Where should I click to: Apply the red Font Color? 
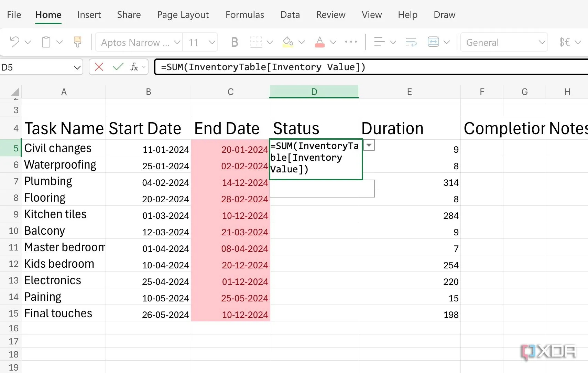[319, 42]
